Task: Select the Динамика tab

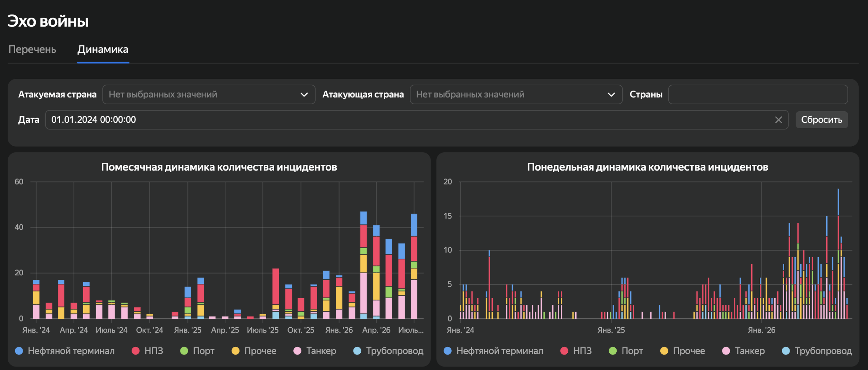Action: click(103, 49)
